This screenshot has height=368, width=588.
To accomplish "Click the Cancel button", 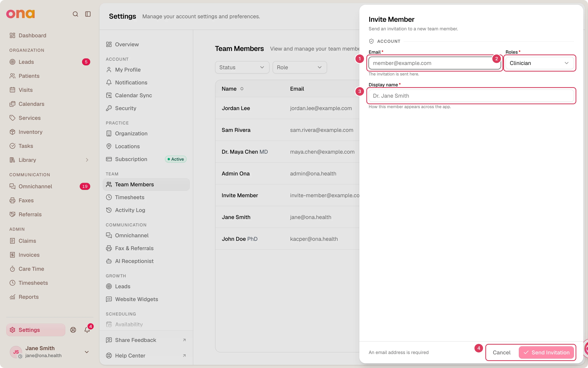I will point(501,352).
